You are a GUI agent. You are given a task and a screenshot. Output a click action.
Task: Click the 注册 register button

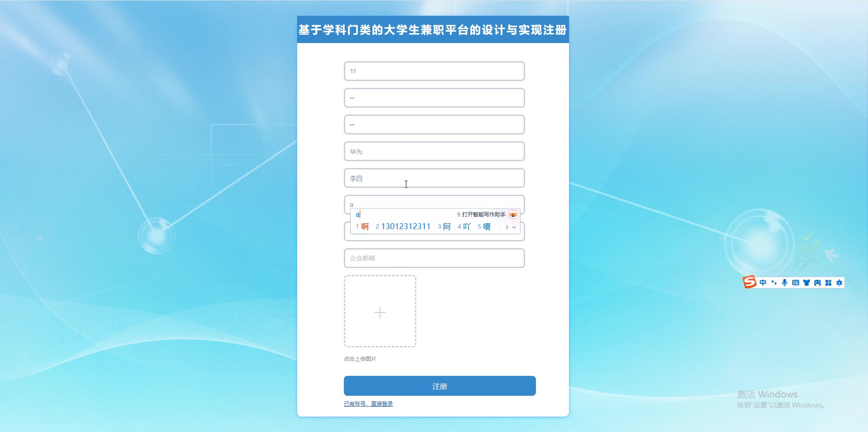pyautogui.click(x=439, y=386)
